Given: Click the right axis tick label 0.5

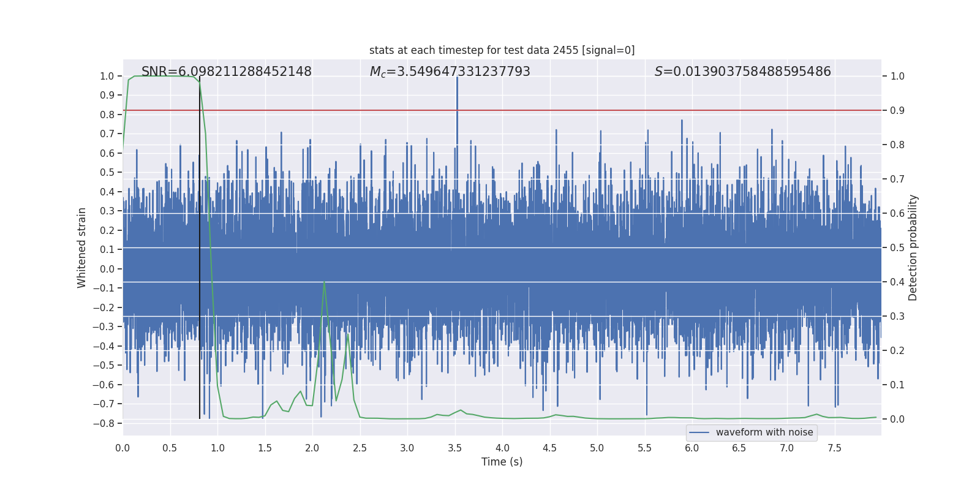Looking at the screenshot, I should [897, 248].
